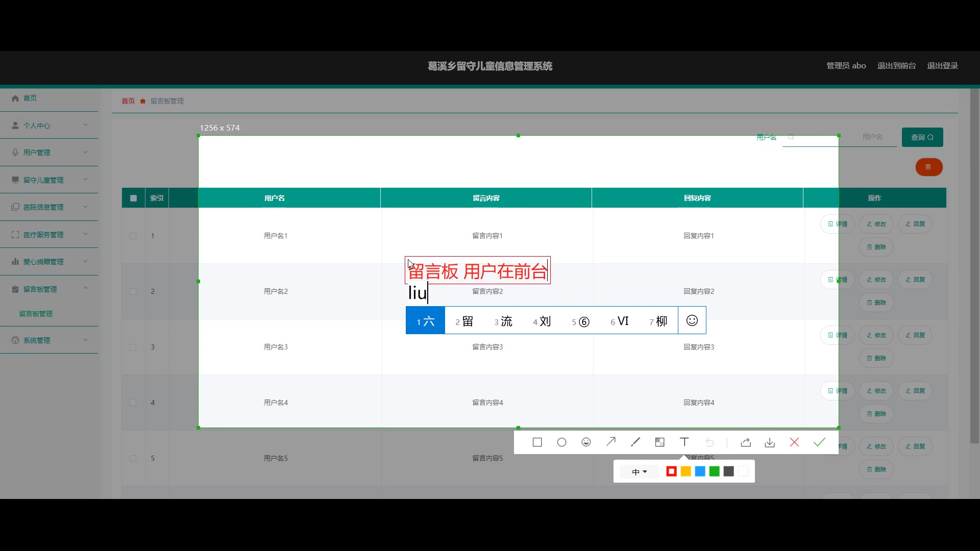The width and height of the screenshot is (980, 551).
Task: Confirm screenshot with the green checkmark
Action: click(819, 442)
